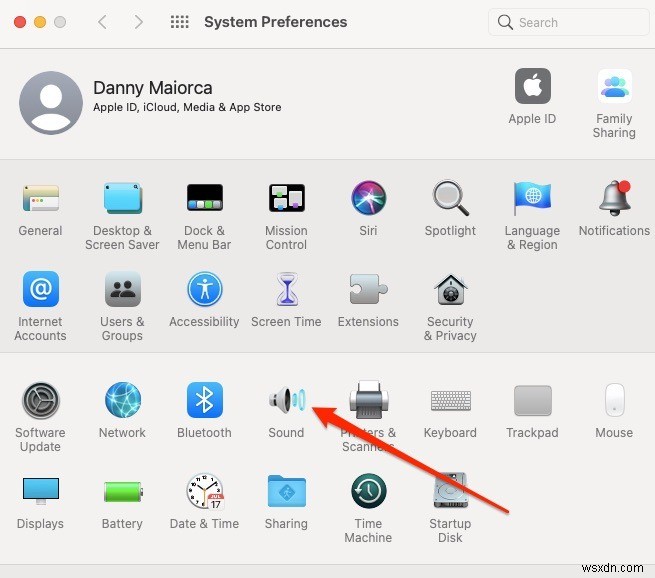Open Accessibility preferences
This screenshot has height=578, width=655.
(205, 289)
